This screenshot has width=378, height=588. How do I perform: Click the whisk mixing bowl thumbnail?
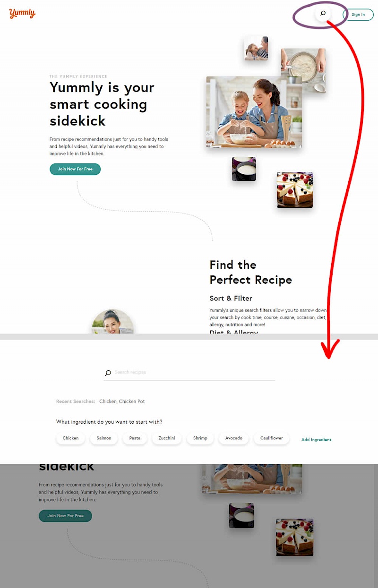pos(303,70)
